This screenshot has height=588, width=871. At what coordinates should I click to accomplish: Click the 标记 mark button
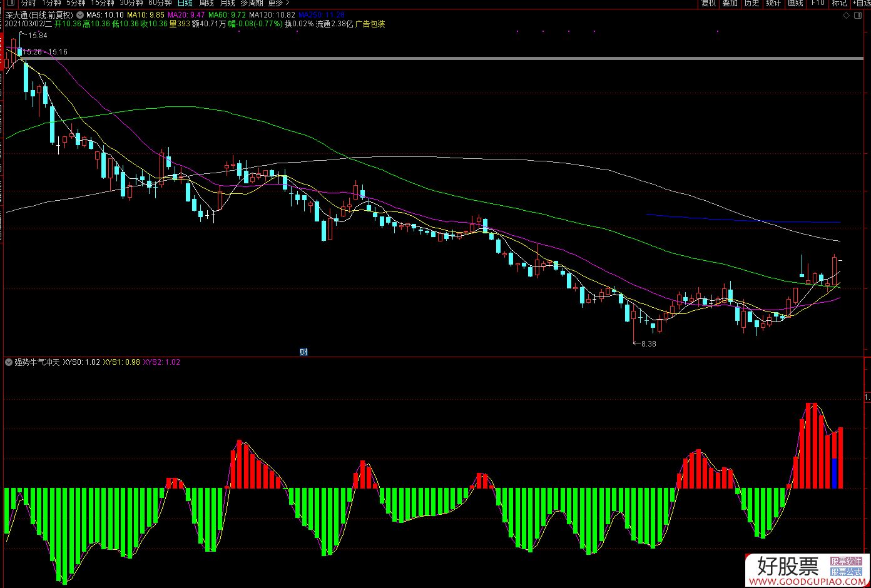pos(838,3)
